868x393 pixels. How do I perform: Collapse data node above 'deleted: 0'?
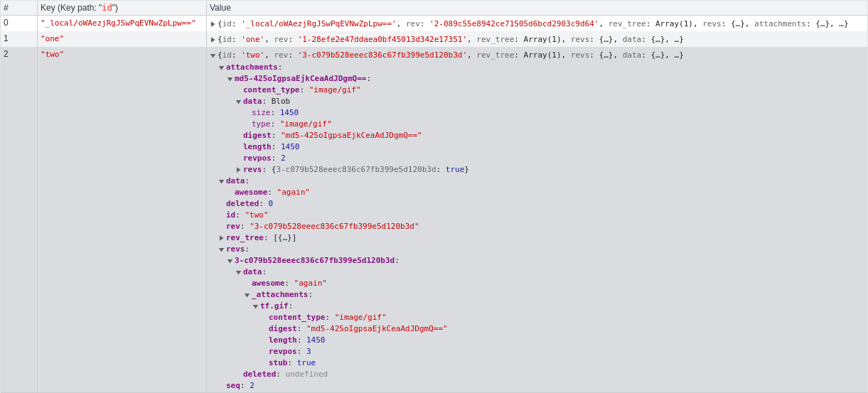point(221,181)
